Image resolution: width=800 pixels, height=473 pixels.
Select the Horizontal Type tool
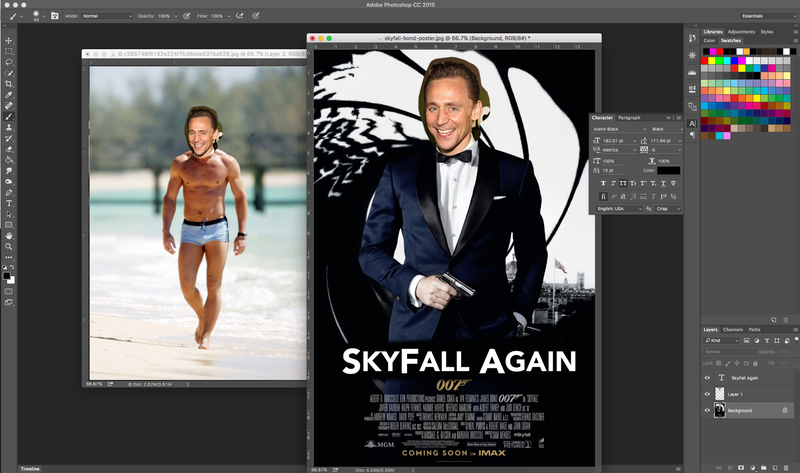coord(9,204)
